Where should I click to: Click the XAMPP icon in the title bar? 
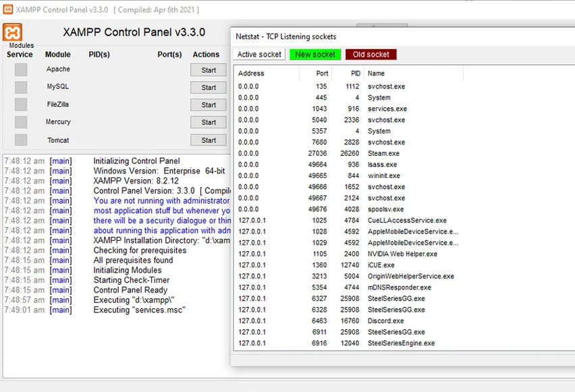(x=7, y=9)
